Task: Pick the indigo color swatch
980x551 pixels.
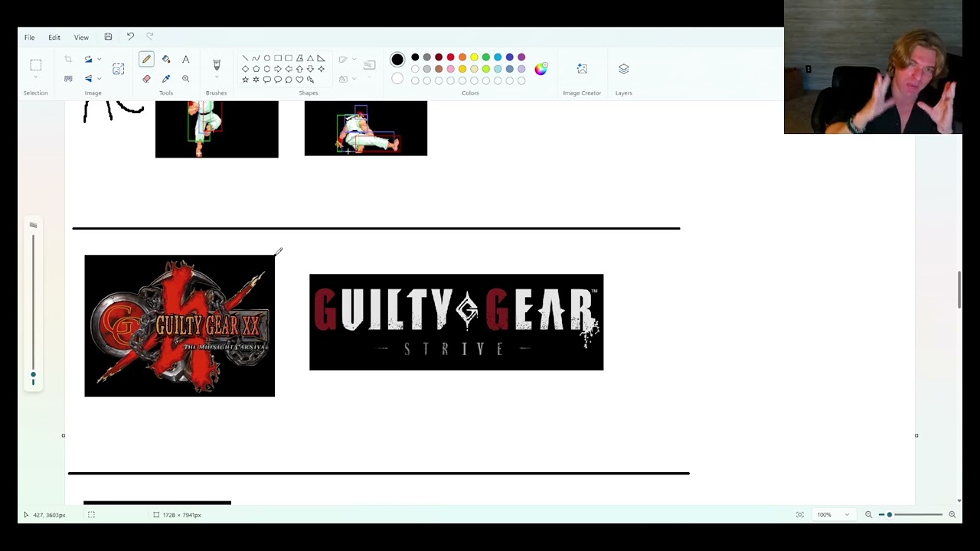Action: (x=510, y=57)
